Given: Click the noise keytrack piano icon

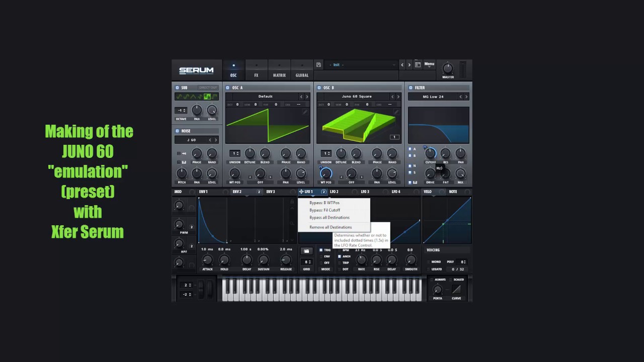Looking at the screenshot, I should point(184,162).
